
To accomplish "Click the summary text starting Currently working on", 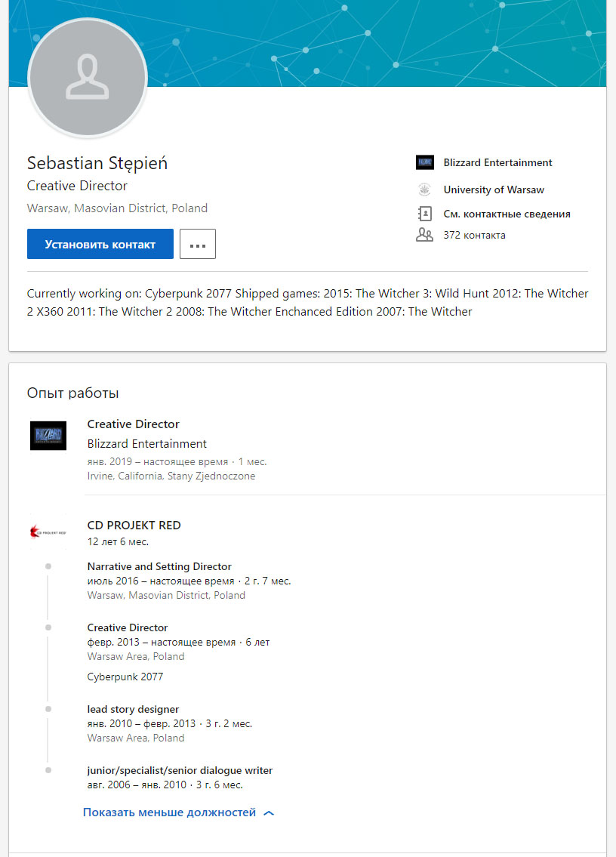I will coord(308,302).
